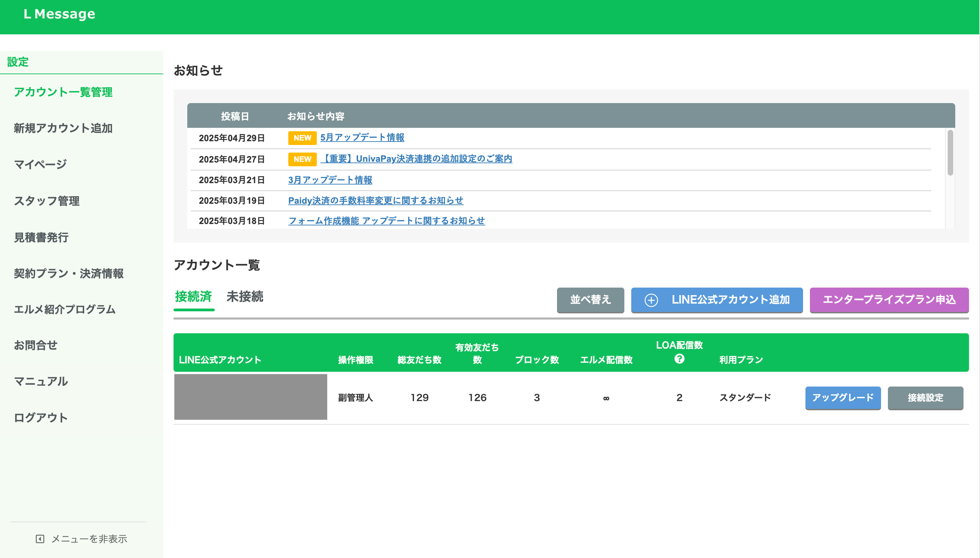
Task: Click the アカウント一覧 section heading
Action: (217, 265)
